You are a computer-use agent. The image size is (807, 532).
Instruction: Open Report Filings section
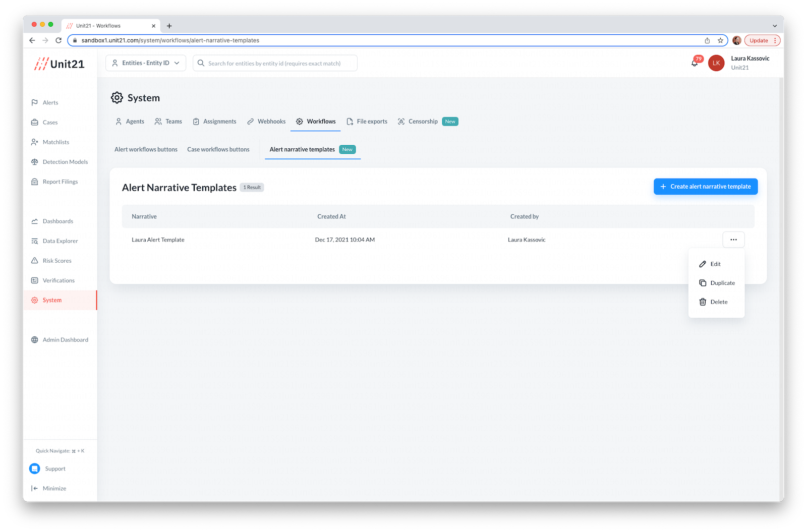54,182
